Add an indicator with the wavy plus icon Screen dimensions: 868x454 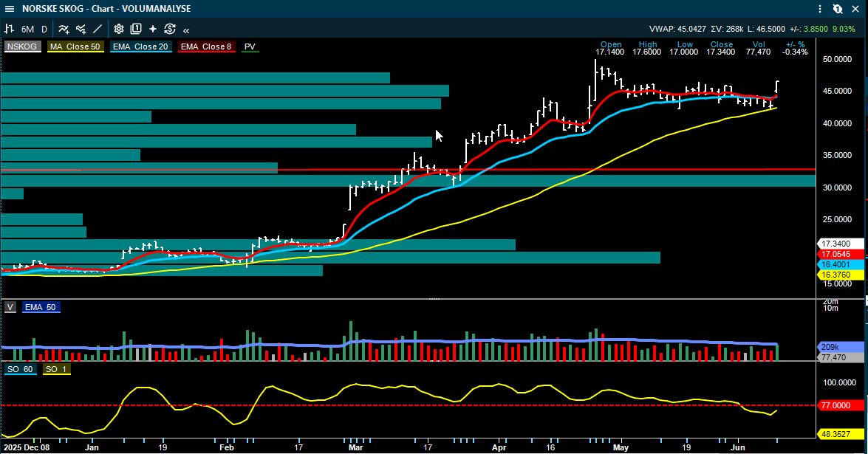pyautogui.click(x=64, y=29)
